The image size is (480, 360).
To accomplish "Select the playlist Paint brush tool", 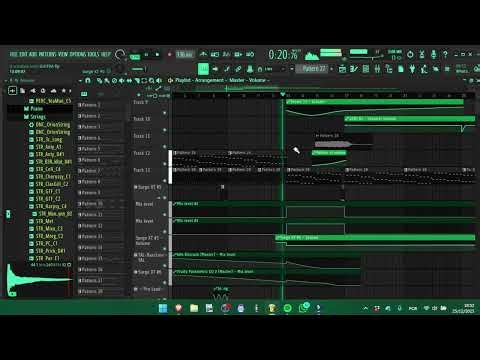I will coord(107,81).
